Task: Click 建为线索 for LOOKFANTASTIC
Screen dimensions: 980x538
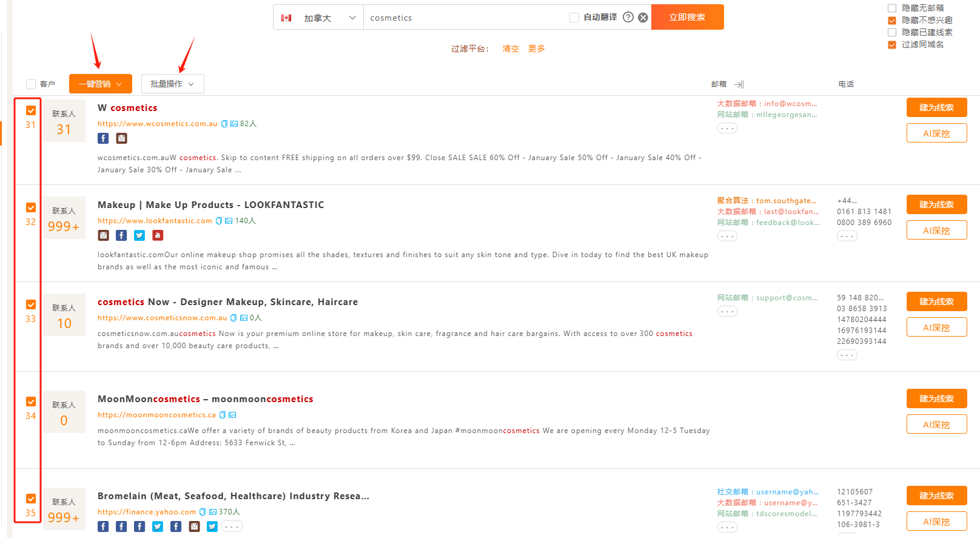Action: 937,204
